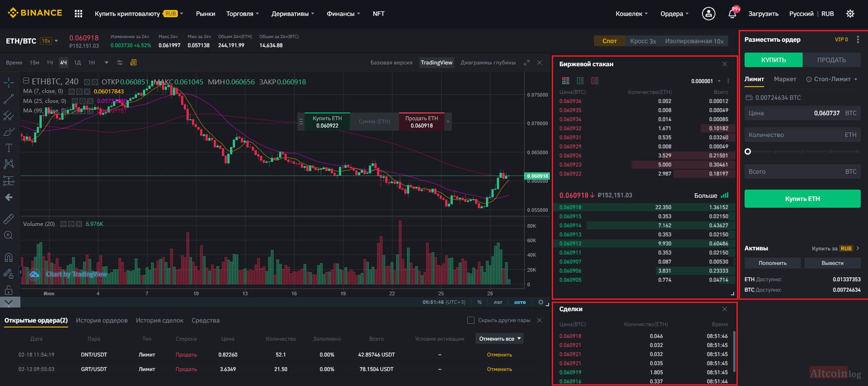Switch to the ПРОДАТЬ tab
Viewport: 868px width, 386px height.
point(832,60)
